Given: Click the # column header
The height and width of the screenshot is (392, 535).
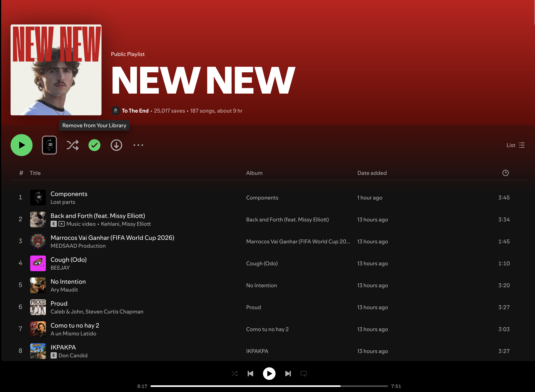Looking at the screenshot, I should (21, 173).
